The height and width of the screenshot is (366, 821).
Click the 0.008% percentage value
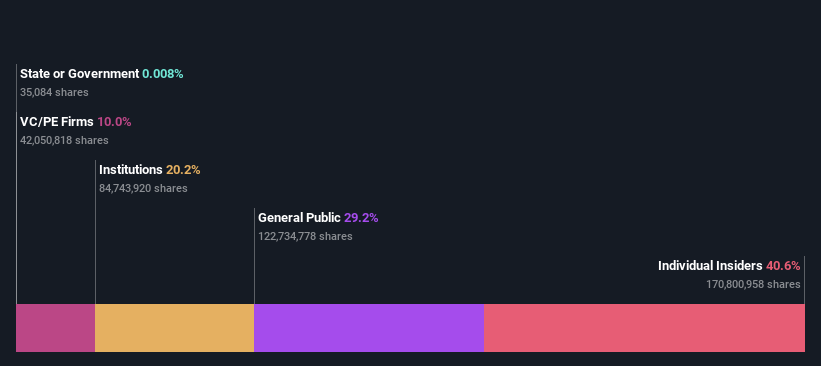(163, 74)
